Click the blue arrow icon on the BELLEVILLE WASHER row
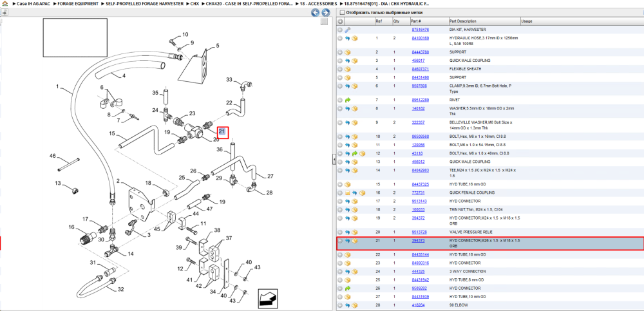This screenshot has width=644, height=311. point(348,122)
